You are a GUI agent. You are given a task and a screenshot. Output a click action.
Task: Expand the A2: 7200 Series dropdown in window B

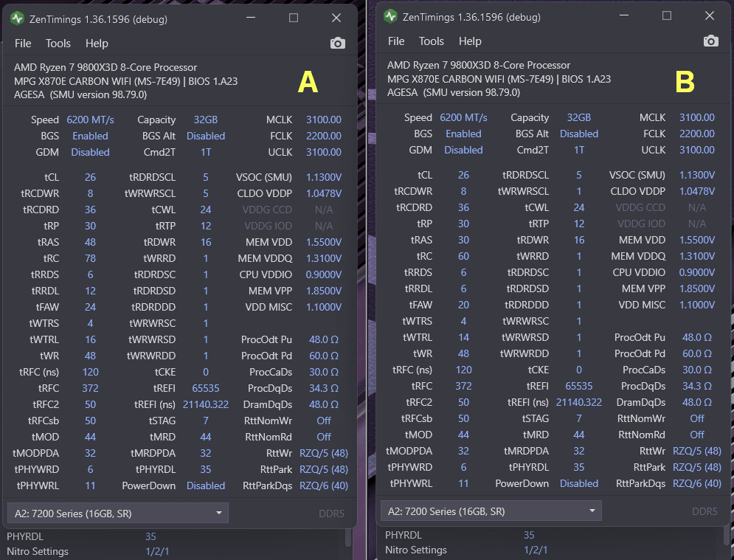(491, 511)
